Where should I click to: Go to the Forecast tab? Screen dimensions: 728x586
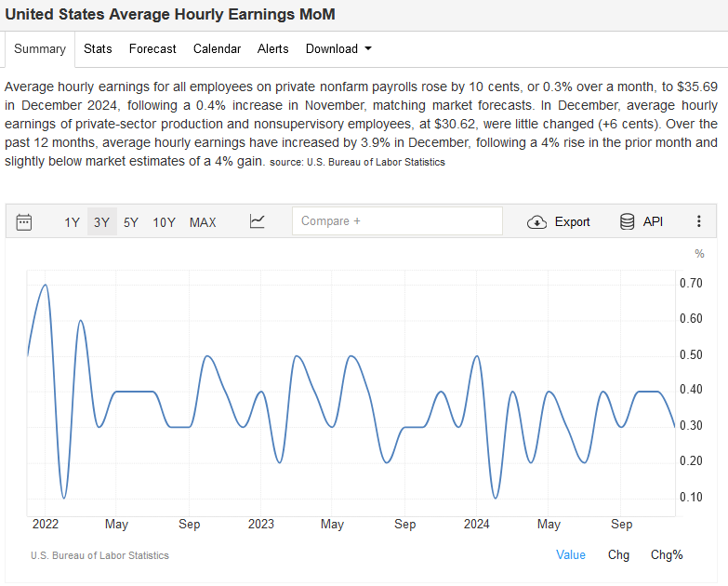pos(152,48)
